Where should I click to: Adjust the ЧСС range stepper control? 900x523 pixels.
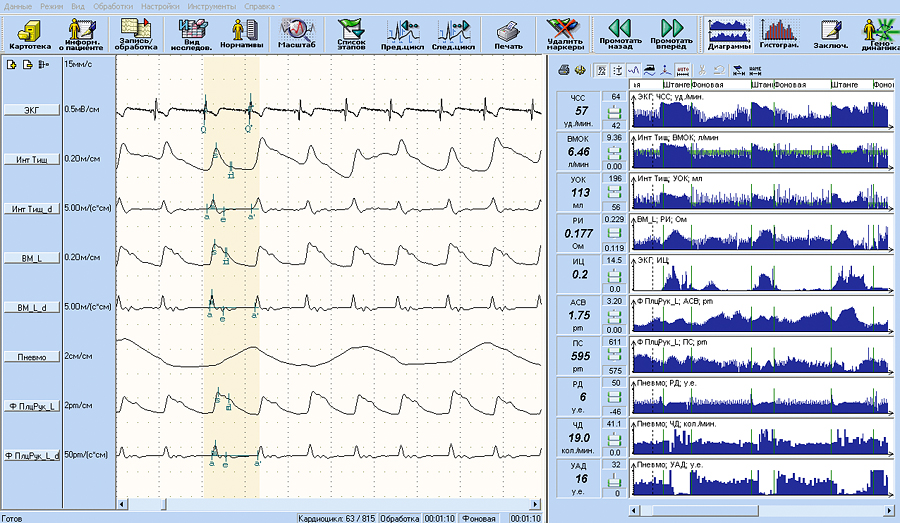[x=615, y=110]
